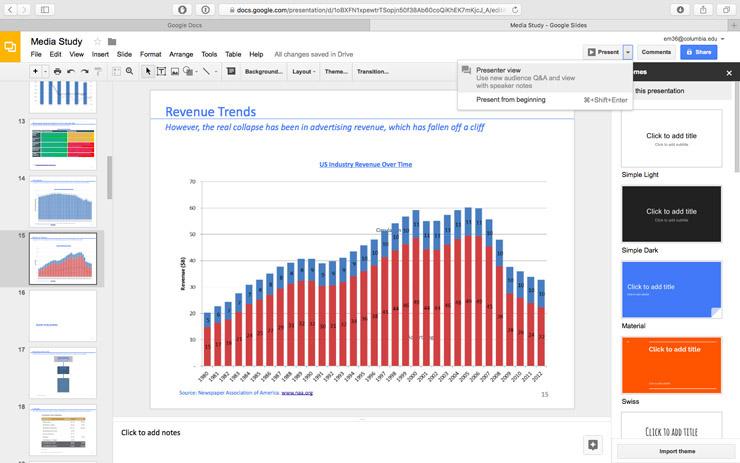This screenshot has width=740, height=463.
Task: Click the move to folder icon
Action: [112, 42]
